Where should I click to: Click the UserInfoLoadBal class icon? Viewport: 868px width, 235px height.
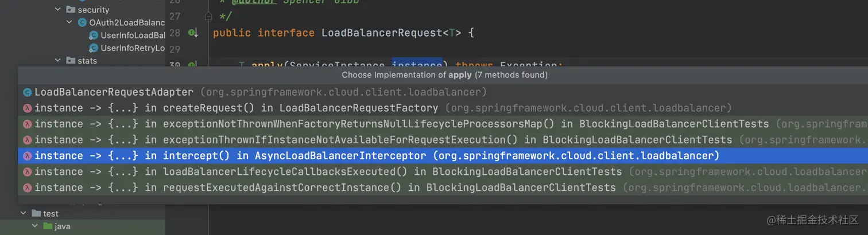[94, 35]
